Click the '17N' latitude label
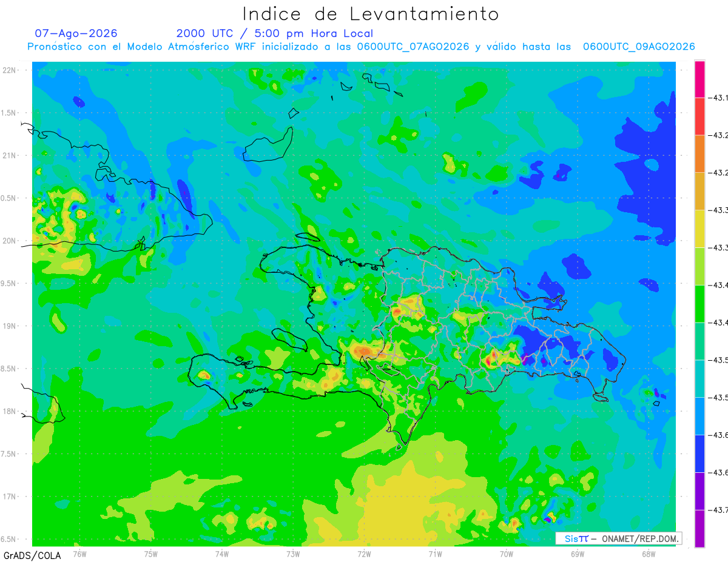This screenshot has width=728, height=562. [9, 497]
